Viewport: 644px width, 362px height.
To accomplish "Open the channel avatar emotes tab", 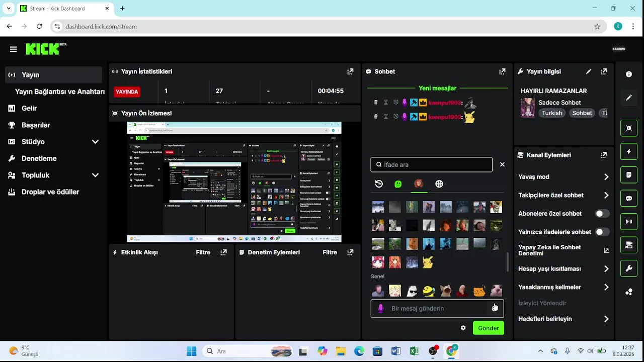I will [418, 184].
